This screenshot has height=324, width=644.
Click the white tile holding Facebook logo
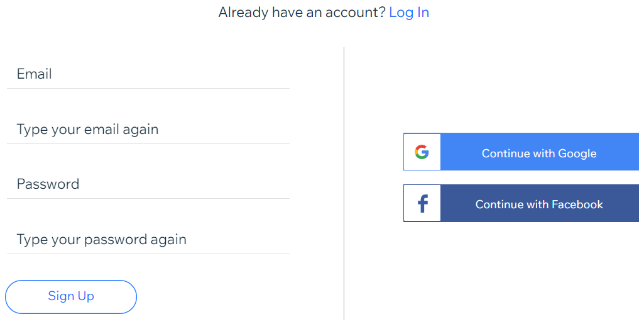[x=422, y=203]
